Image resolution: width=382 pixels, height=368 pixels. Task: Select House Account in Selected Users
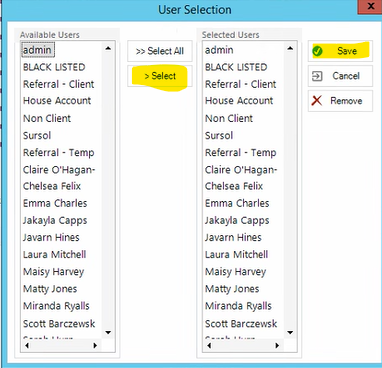coord(239,101)
